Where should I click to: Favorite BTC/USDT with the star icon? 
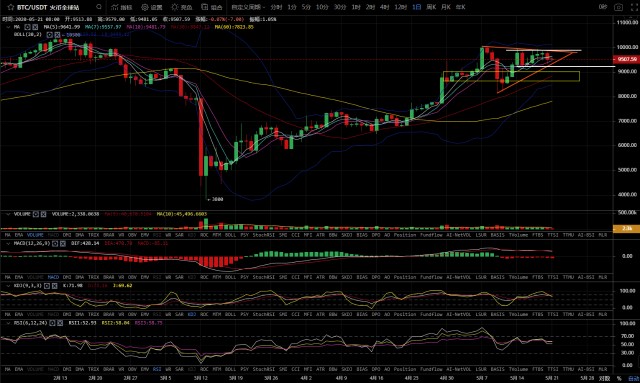point(11,7)
